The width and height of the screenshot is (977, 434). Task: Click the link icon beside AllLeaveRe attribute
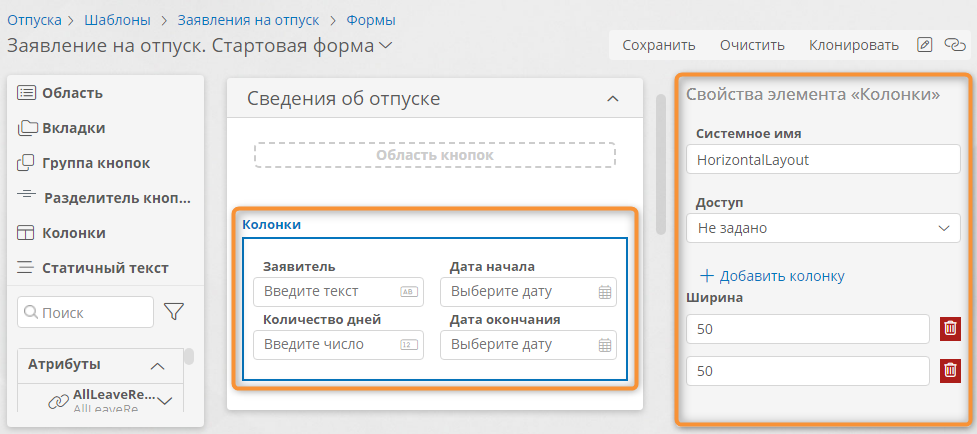point(58,402)
